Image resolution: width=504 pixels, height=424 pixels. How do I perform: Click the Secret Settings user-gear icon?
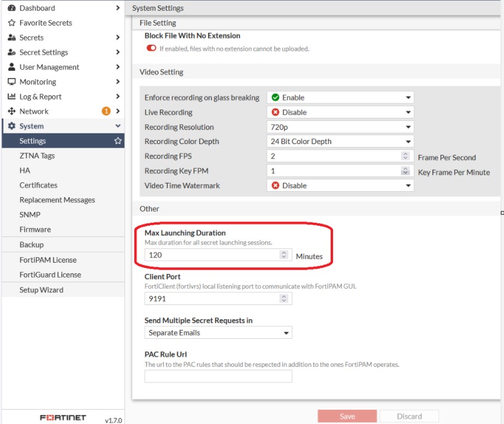pyautogui.click(x=11, y=52)
